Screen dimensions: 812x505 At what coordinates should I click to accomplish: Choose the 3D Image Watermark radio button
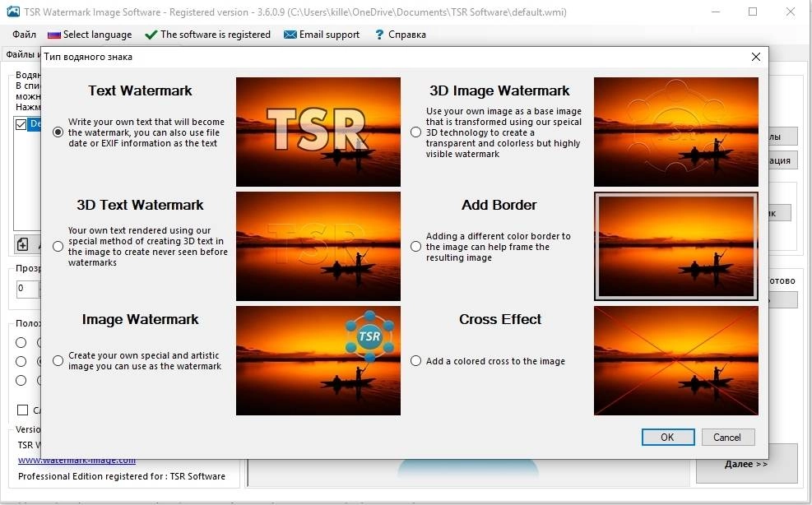415,132
